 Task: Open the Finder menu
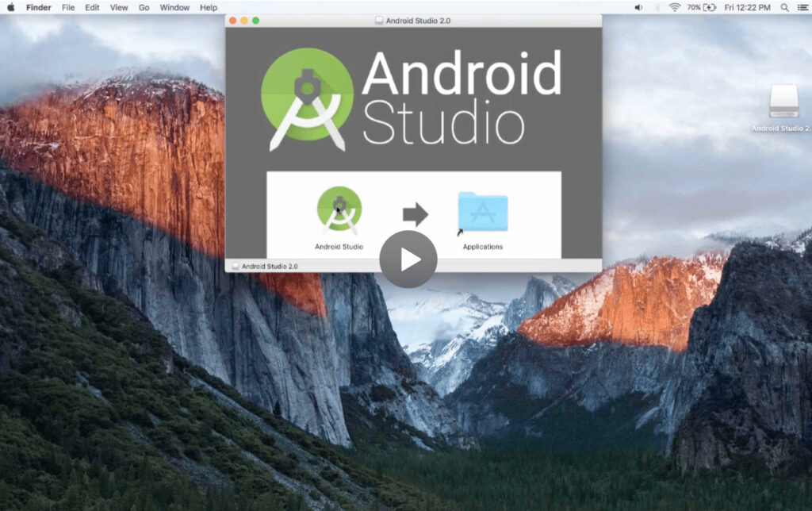coord(39,7)
